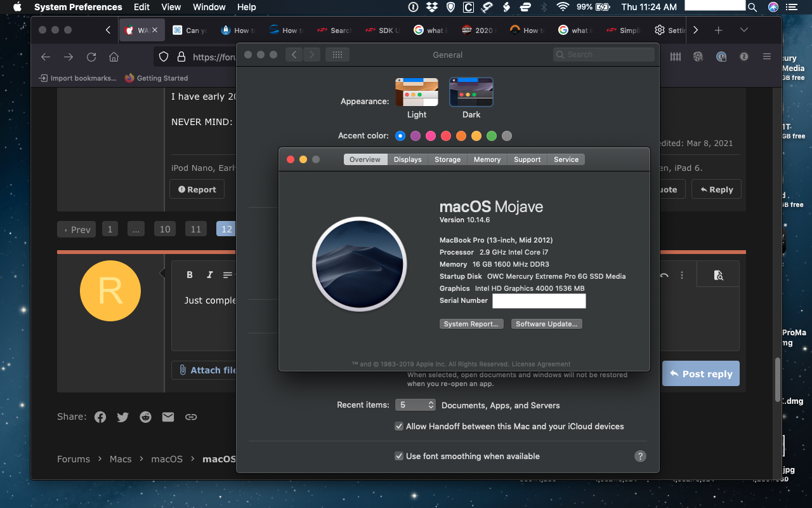Click the tracking protection shield icon
Image resolution: width=812 pixels, height=508 pixels.
(164, 57)
